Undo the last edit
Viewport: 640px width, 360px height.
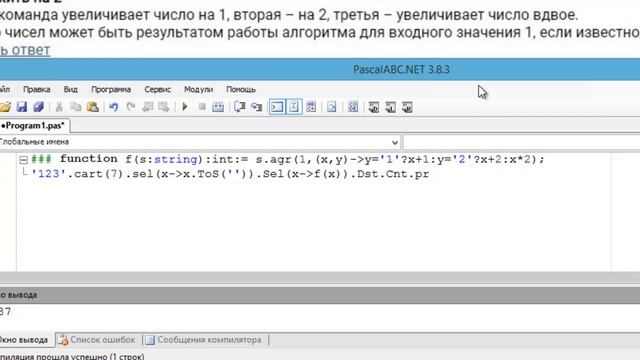coord(114,107)
